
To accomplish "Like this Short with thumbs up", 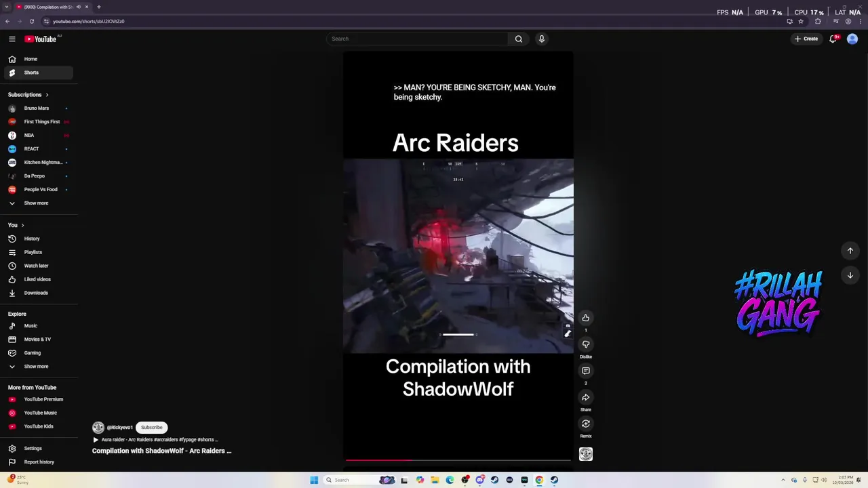I will [x=586, y=318].
